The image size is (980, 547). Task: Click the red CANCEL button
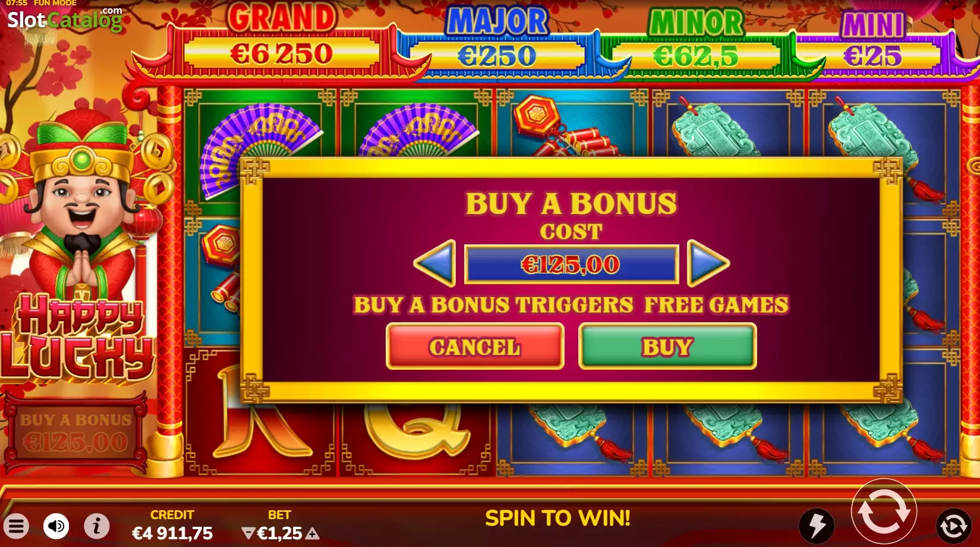click(475, 347)
